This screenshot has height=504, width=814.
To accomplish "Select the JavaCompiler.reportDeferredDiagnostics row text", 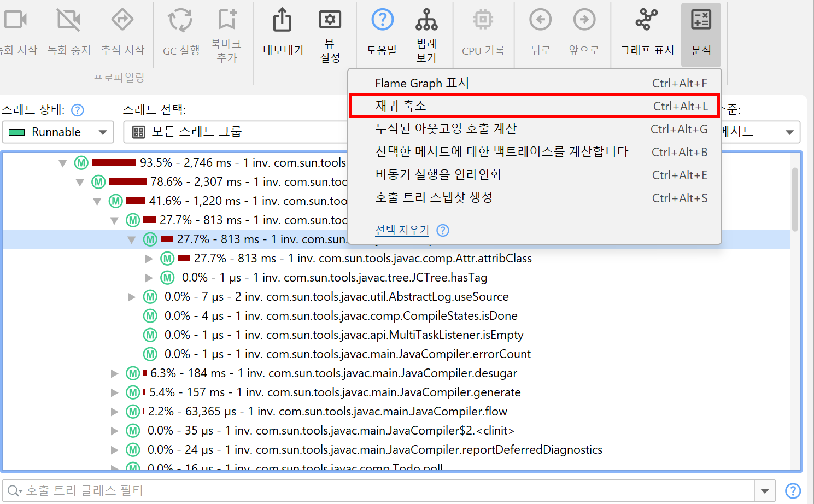I will 375,450.
